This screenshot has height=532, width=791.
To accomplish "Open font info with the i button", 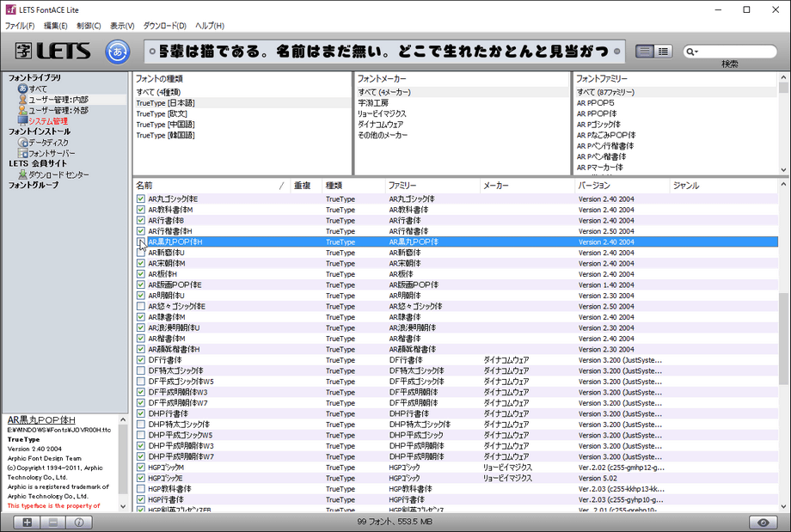I will (x=79, y=523).
